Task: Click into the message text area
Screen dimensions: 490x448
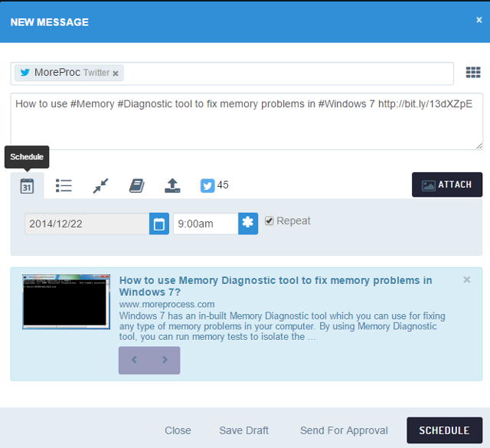Action: [x=247, y=121]
